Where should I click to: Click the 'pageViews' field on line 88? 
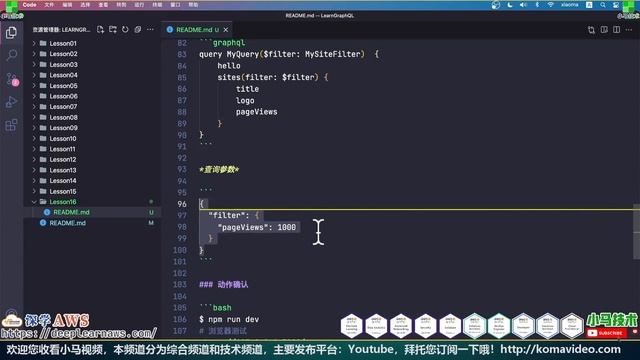[256, 112]
